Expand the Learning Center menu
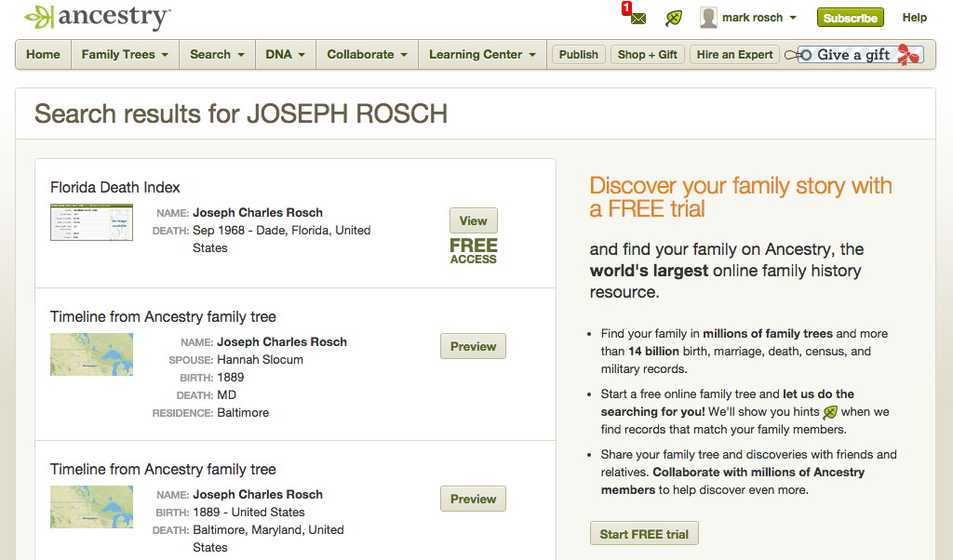Screen dimensions: 953x560 click(x=482, y=55)
